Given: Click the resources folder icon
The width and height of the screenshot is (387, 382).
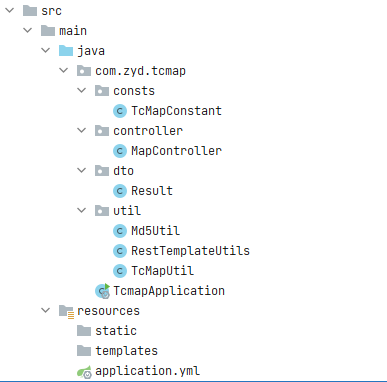Looking at the screenshot, I should click(66, 311).
